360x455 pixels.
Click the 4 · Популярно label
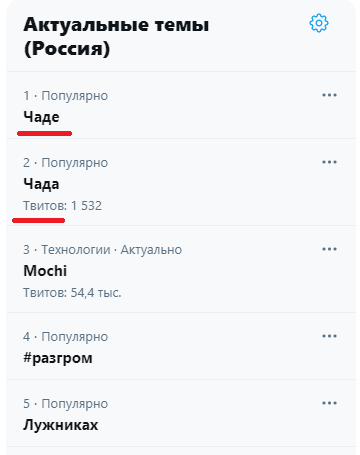click(65, 337)
